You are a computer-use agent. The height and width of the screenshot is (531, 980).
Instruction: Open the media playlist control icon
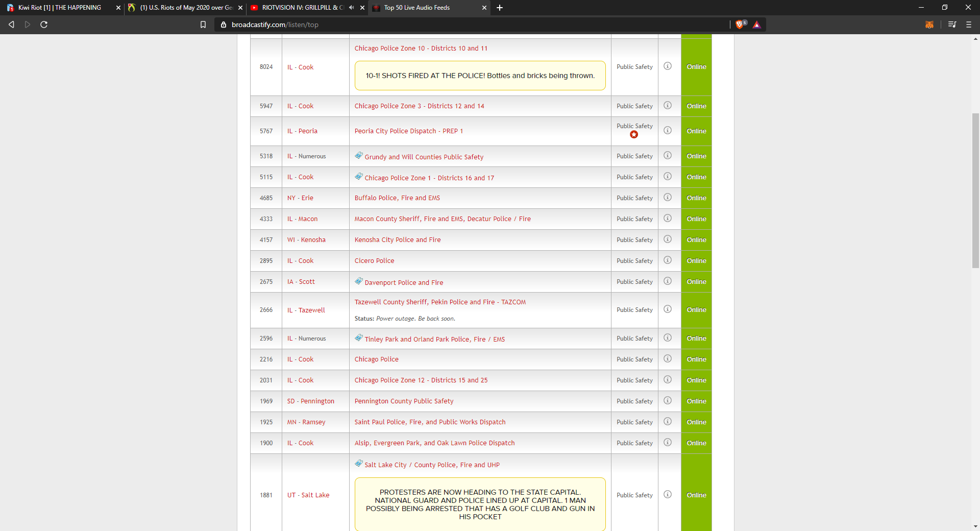click(952, 25)
